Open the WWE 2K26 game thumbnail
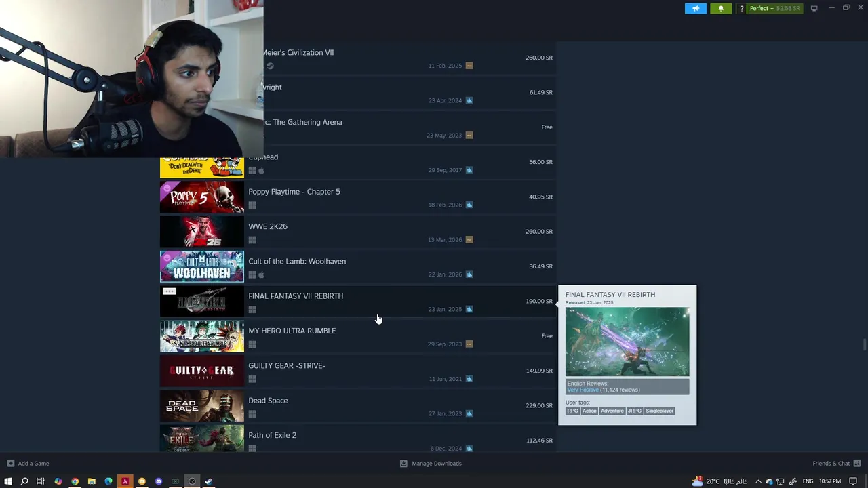Screen dimensions: 868x488 tap(201, 232)
